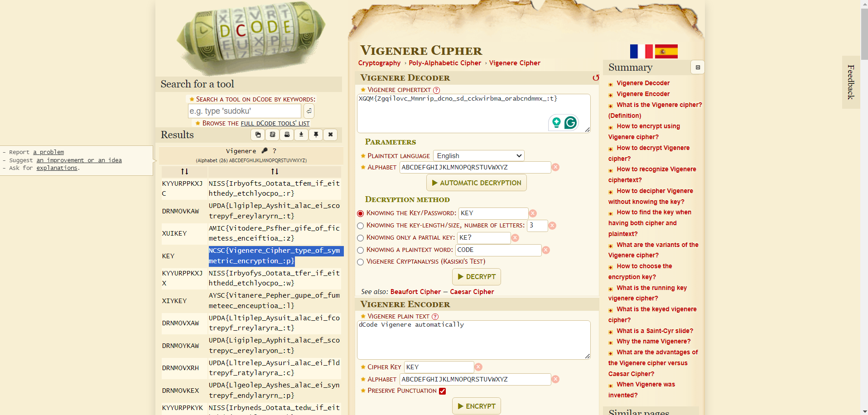The image size is (868, 415).
Task: Sort the right results column with the arrows
Action: 275,171
